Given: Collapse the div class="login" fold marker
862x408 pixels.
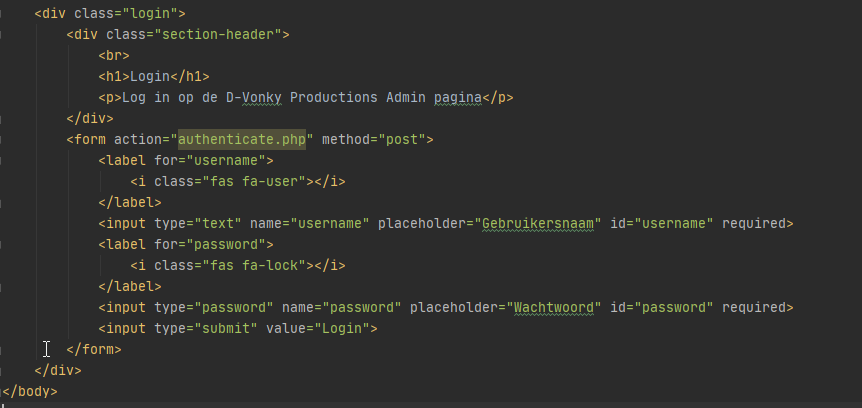Looking at the screenshot, I should point(3,14).
